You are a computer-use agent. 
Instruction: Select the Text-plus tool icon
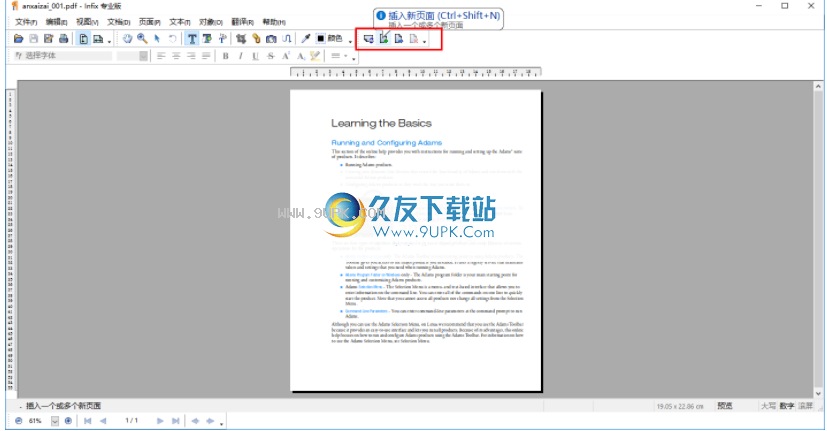(222, 39)
